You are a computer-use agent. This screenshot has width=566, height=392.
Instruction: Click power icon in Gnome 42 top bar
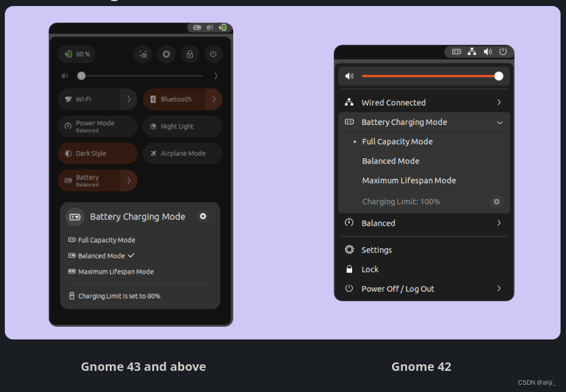pos(503,51)
